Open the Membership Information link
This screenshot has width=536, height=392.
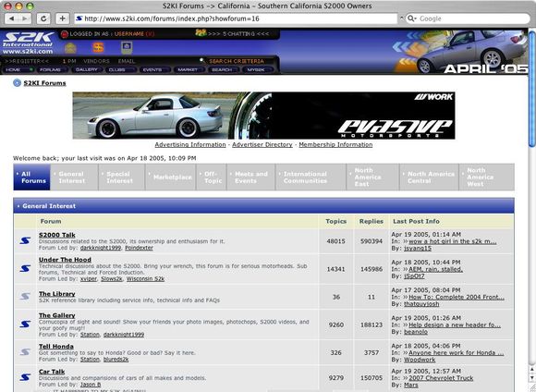pyautogui.click(x=335, y=145)
